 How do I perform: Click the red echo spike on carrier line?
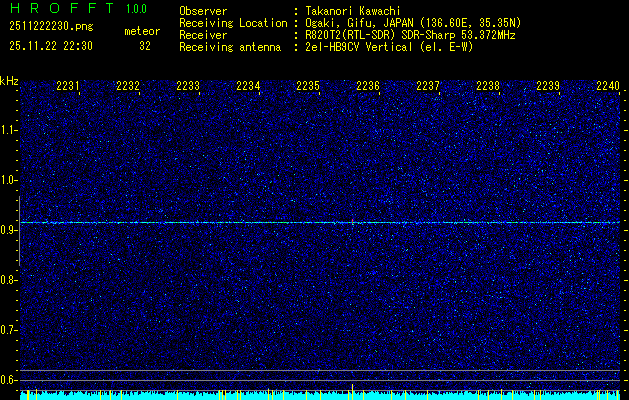(x=352, y=221)
